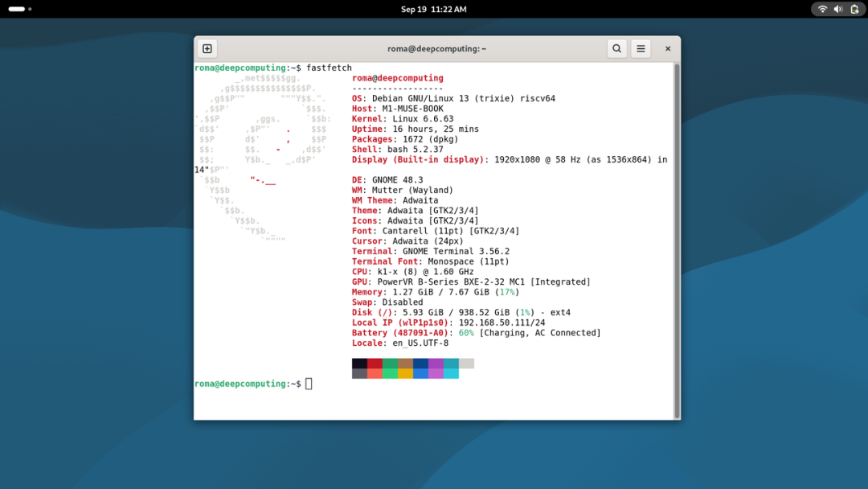Click the light gray palette block

[x=466, y=364]
